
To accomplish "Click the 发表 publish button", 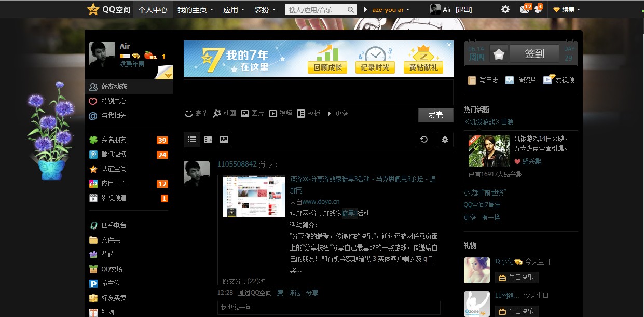I will click(436, 115).
